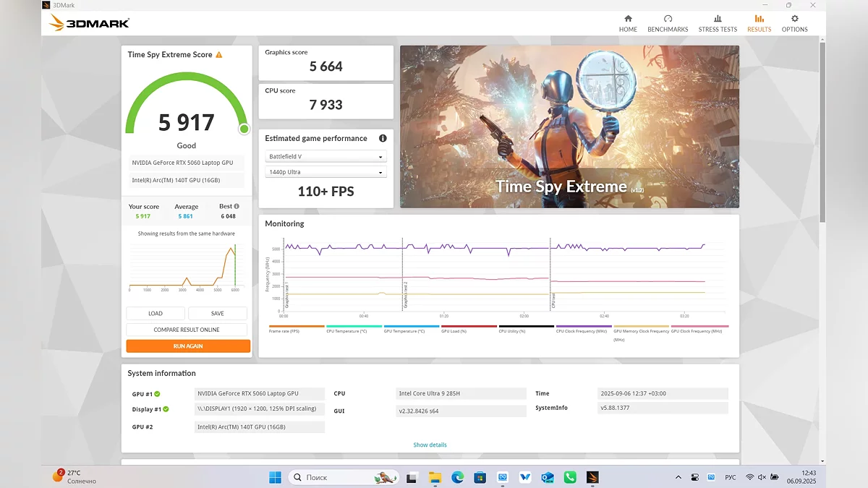868x488 pixels.
Task: Click the COMPARE RESULT ONLINE button
Action: point(187,330)
